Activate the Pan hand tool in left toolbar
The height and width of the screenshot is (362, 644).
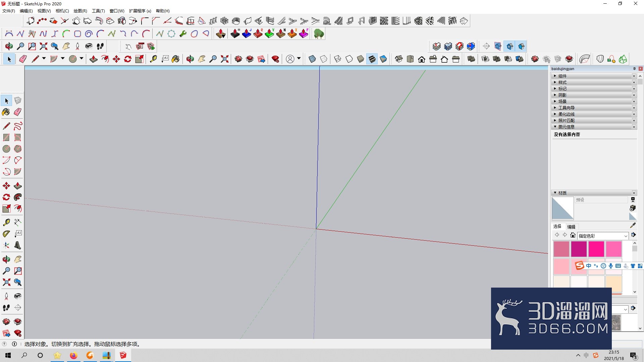click(18, 259)
